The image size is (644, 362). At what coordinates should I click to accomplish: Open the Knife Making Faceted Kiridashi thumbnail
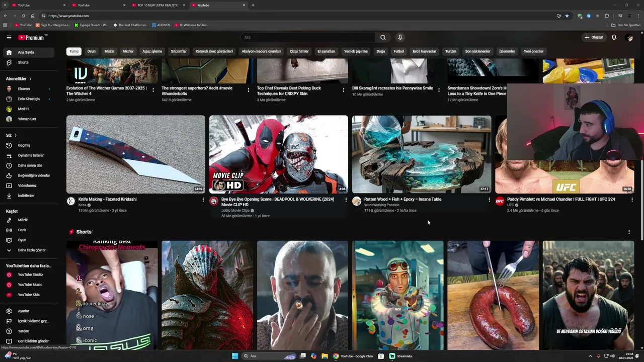coord(136,154)
